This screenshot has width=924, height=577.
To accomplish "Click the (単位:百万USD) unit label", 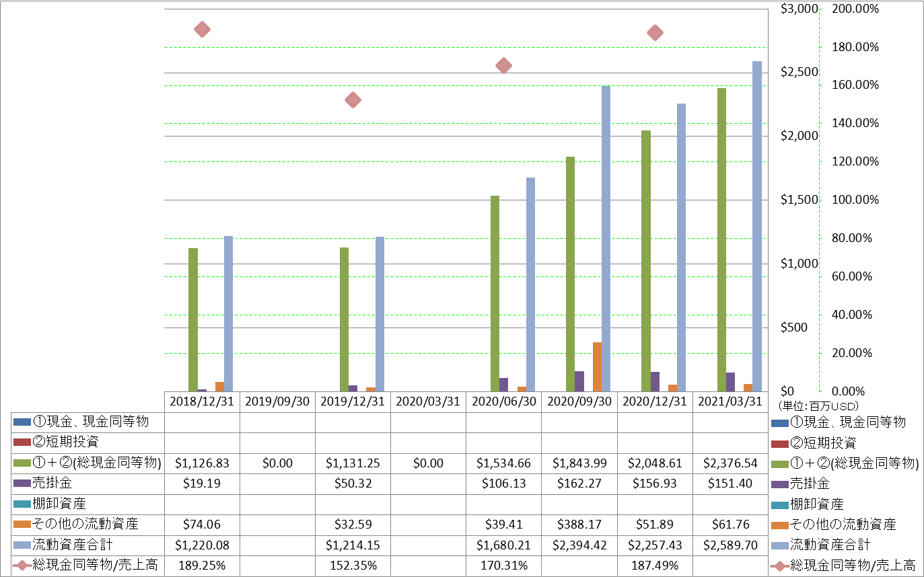I will click(x=817, y=406).
